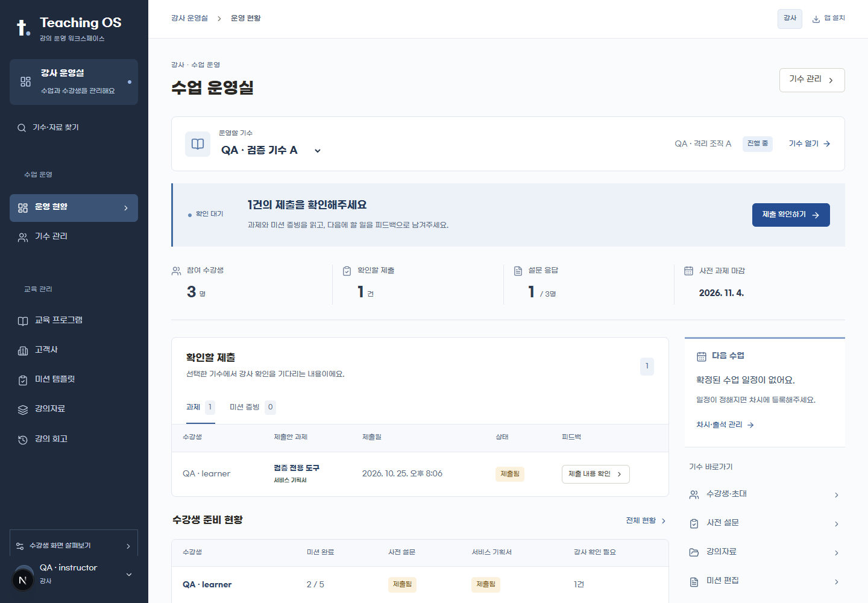
Task: Select 기수 관리 in the sidebar menu
Action: [74, 237]
